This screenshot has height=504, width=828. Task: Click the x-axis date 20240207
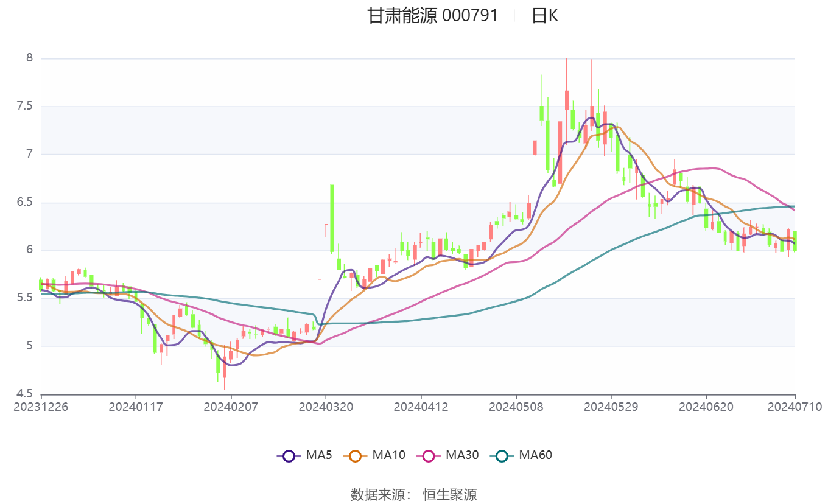click(x=231, y=407)
